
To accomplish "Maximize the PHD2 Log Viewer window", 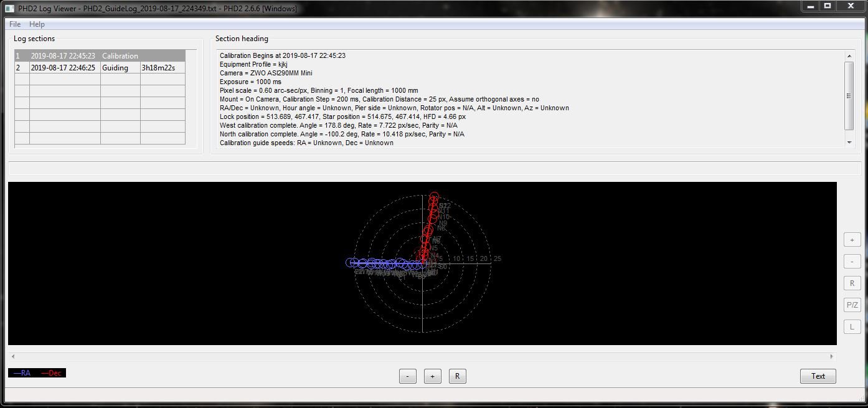I will (828, 6).
